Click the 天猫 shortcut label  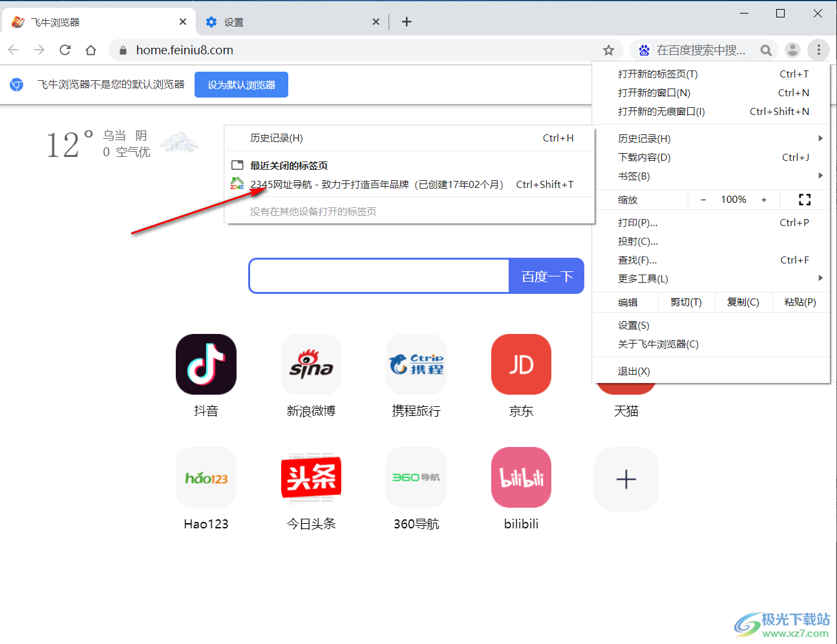click(x=626, y=411)
